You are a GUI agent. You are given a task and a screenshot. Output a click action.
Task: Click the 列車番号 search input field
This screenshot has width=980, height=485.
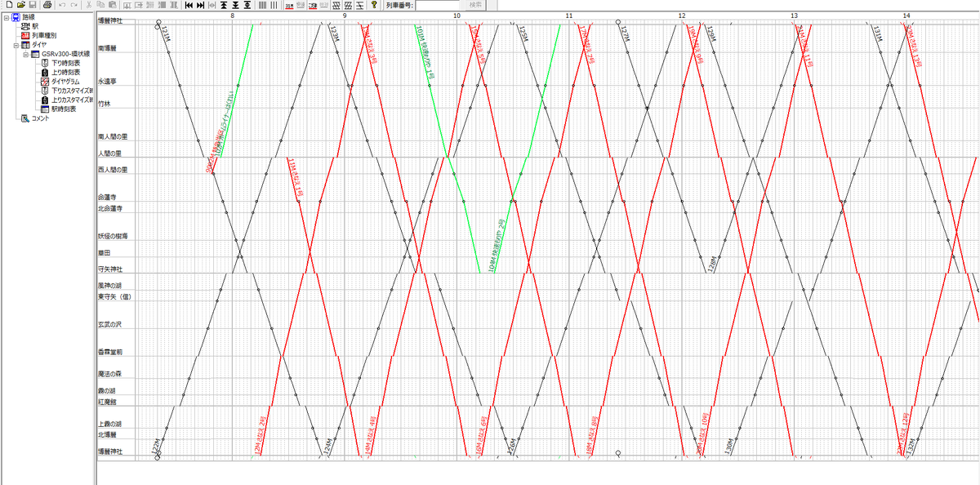438,5
